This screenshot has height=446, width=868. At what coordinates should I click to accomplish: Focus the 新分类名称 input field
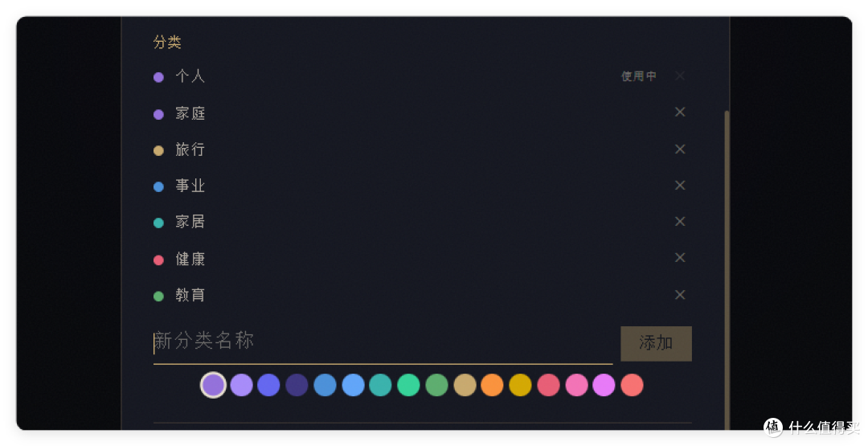pos(383,344)
